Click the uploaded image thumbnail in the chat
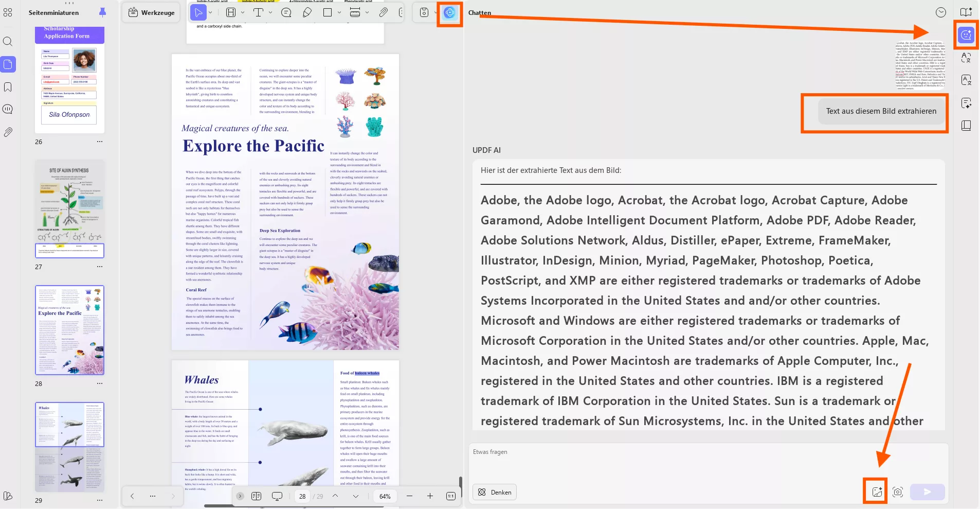 tap(920, 65)
